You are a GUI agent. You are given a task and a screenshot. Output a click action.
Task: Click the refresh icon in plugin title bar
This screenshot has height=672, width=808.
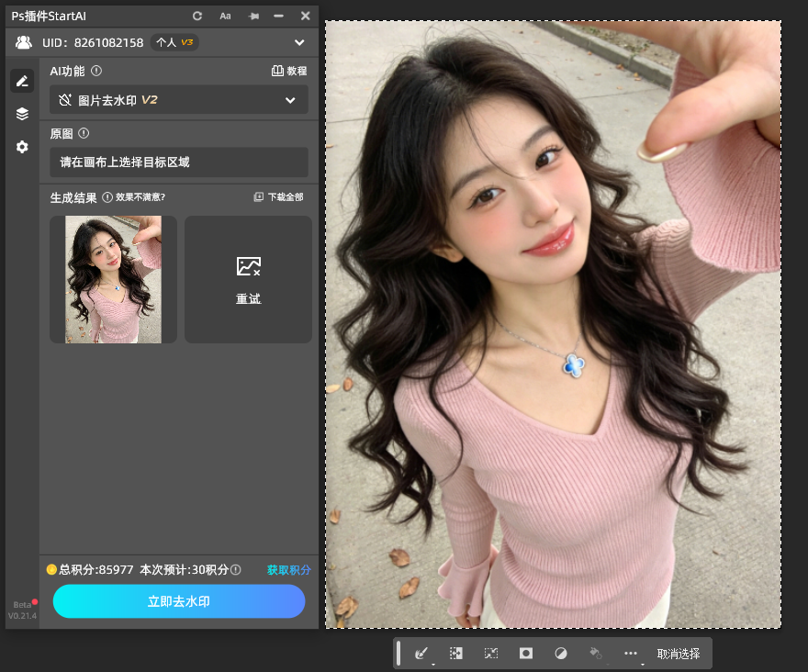pos(197,16)
